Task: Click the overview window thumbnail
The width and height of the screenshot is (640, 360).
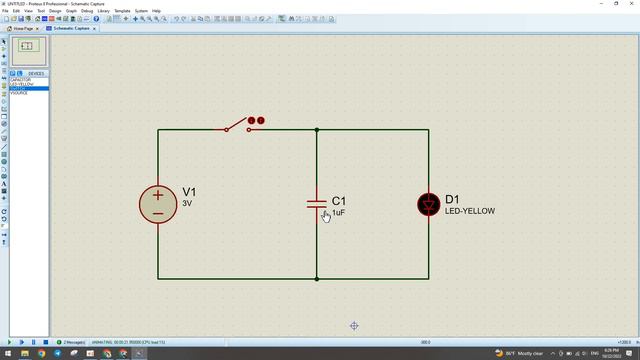Action: pyautogui.click(x=29, y=51)
